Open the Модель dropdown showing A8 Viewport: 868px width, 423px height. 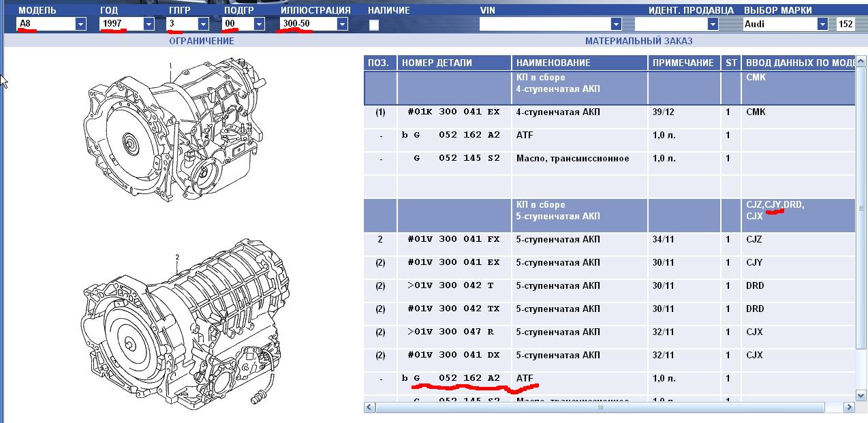[81, 24]
